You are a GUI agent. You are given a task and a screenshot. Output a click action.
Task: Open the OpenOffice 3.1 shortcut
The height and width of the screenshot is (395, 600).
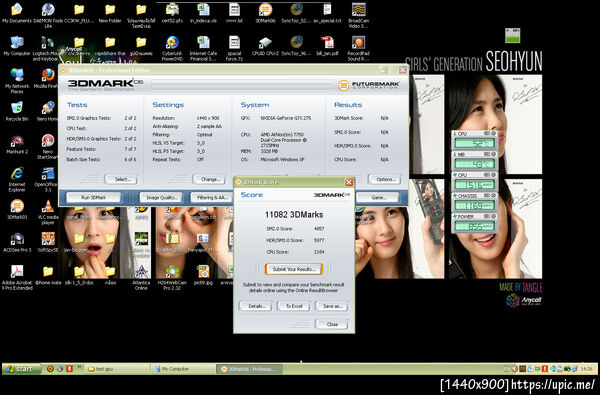click(47, 179)
